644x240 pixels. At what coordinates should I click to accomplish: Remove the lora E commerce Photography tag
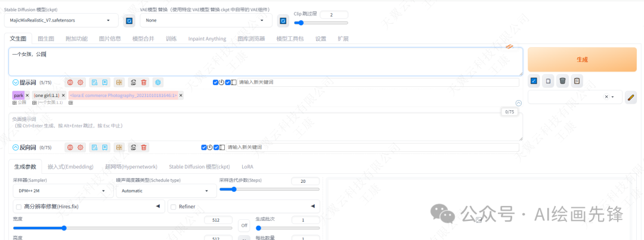181,95
